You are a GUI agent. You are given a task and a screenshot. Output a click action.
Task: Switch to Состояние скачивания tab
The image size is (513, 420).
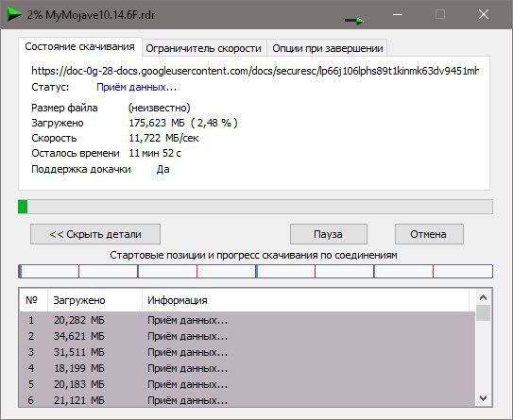tap(79, 47)
